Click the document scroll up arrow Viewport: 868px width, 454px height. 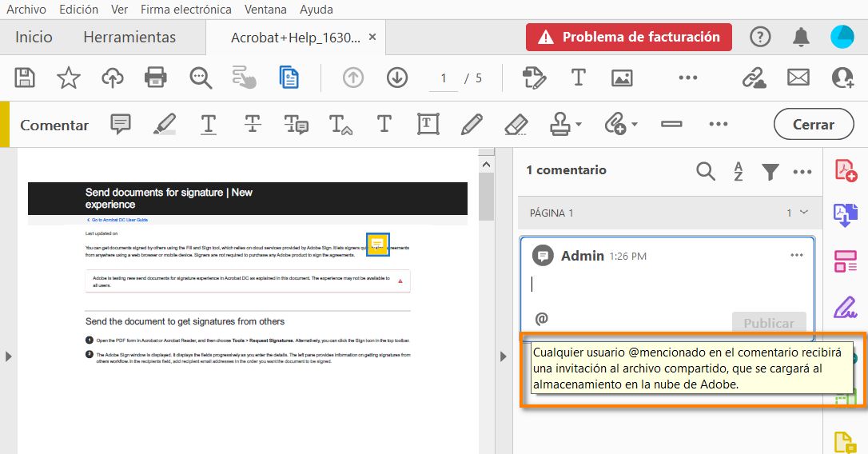click(486, 165)
